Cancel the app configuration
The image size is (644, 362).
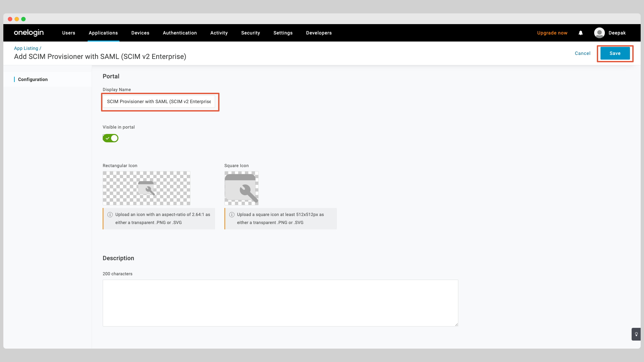point(582,53)
